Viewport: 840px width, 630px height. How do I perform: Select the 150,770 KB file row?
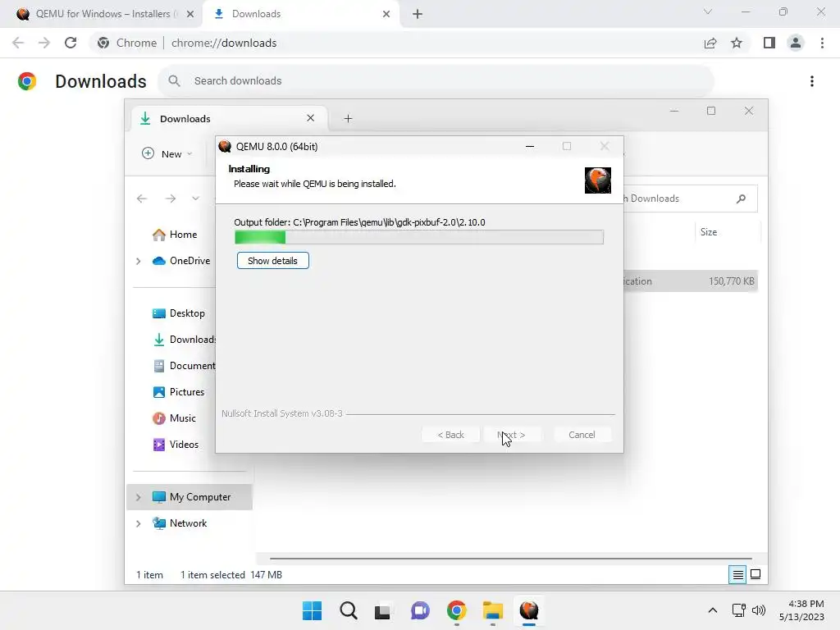pyautogui.click(x=691, y=281)
